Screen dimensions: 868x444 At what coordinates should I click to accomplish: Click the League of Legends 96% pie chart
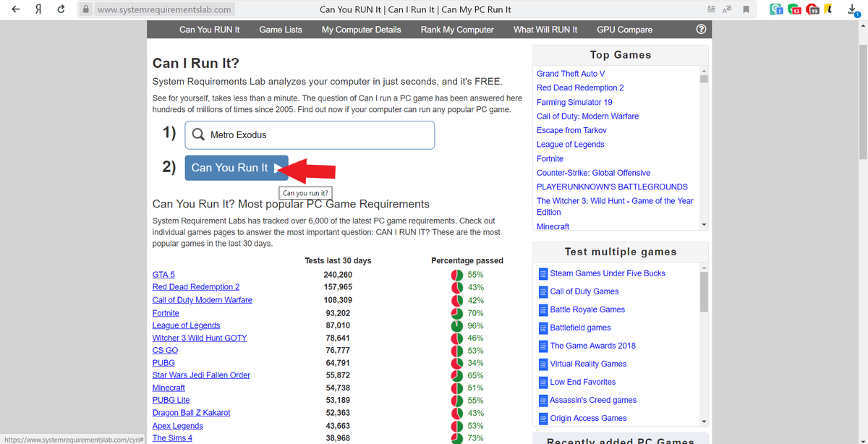(x=457, y=325)
